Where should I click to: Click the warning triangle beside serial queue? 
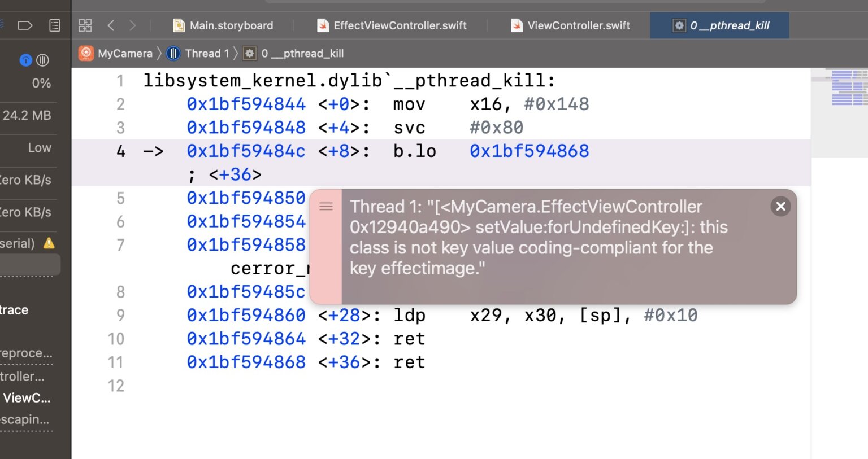48,243
